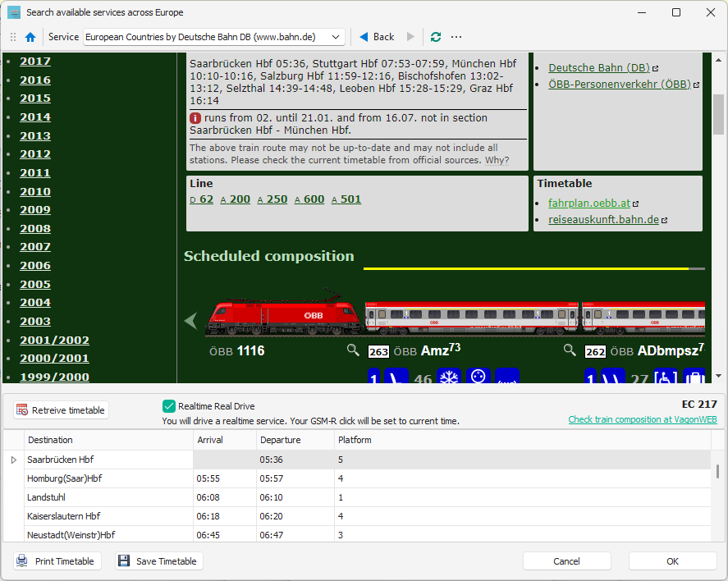The image size is (728, 581).
Task: Click the seat icon under coach 263
Action: click(x=396, y=376)
